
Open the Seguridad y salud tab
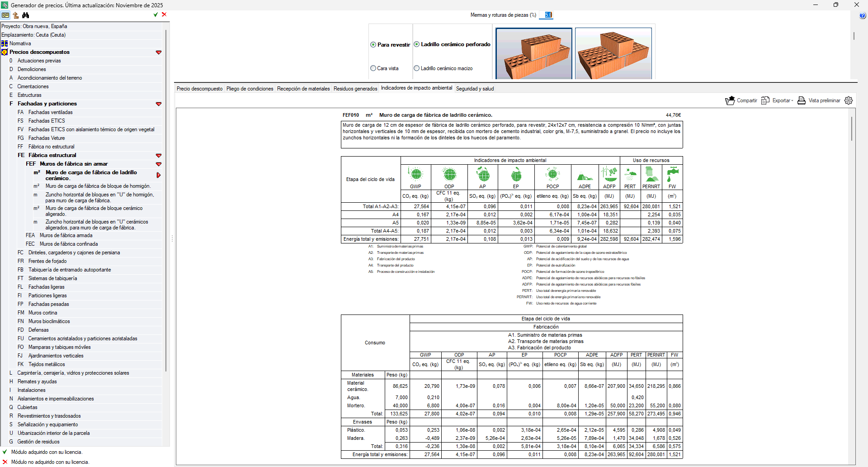point(475,89)
